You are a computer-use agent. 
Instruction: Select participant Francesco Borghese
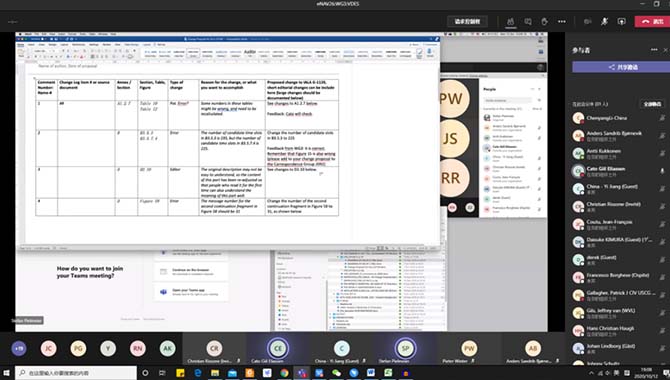click(620, 278)
